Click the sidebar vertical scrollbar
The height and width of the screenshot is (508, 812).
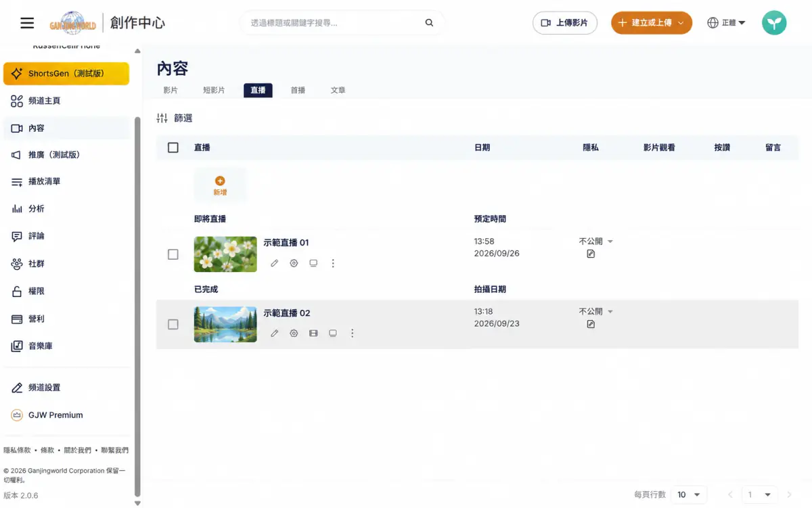pyautogui.click(x=138, y=306)
